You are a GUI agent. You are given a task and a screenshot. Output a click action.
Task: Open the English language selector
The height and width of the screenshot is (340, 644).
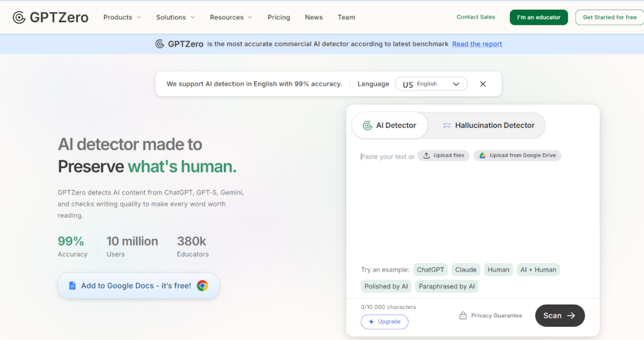tap(431, 84)
